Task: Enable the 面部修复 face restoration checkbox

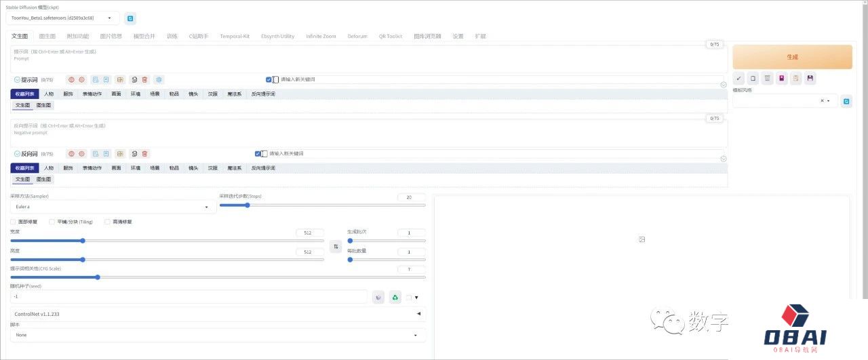Action: (14, 222)
